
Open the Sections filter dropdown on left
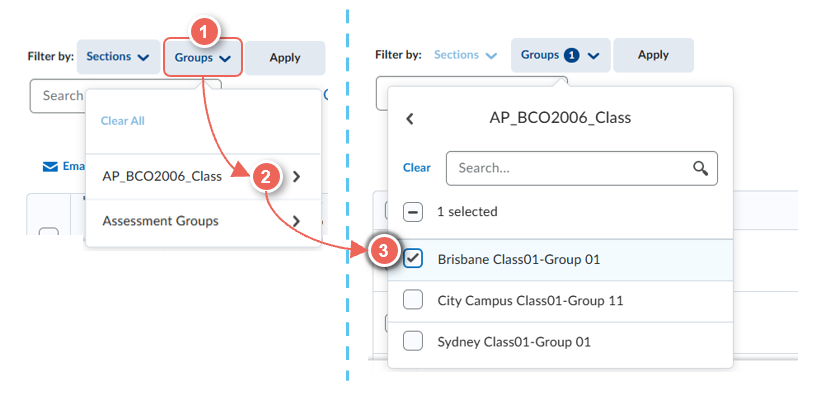117,57
